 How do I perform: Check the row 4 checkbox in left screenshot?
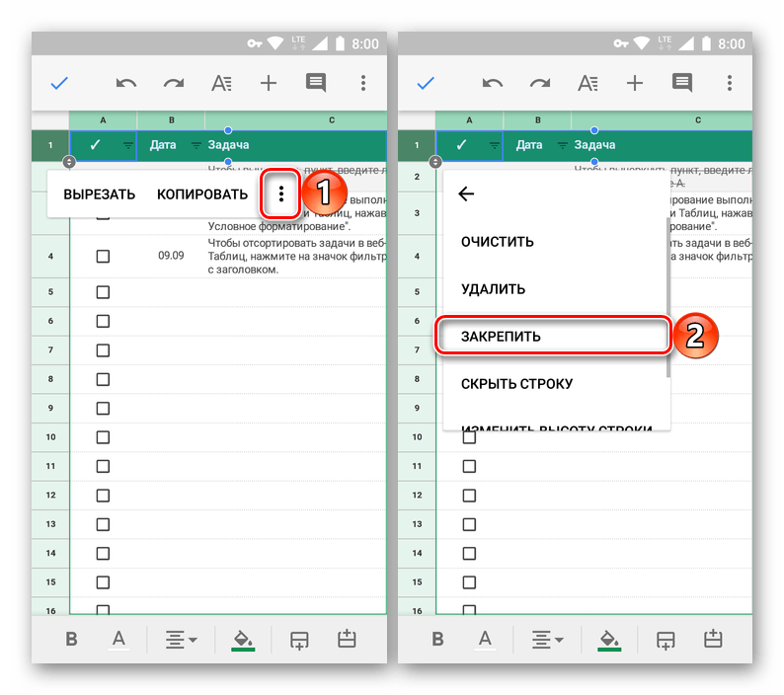pos(103,257)
